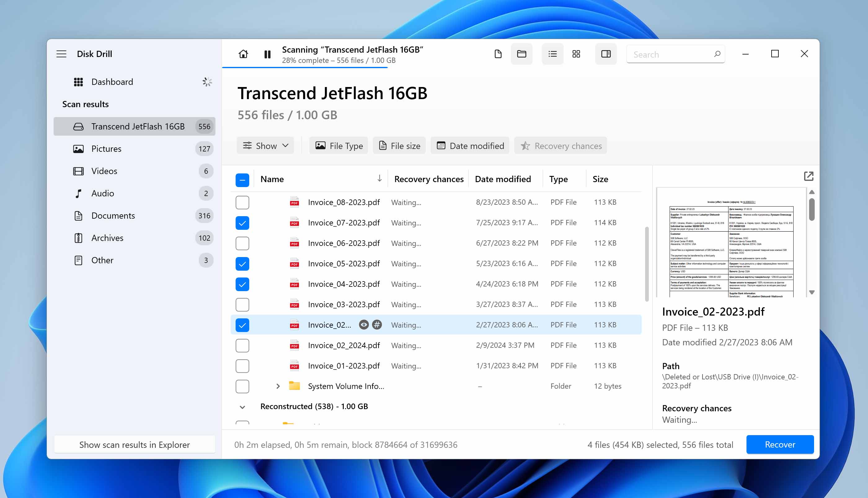Click the new file icon in toolbar

click(x=497, y=54)
